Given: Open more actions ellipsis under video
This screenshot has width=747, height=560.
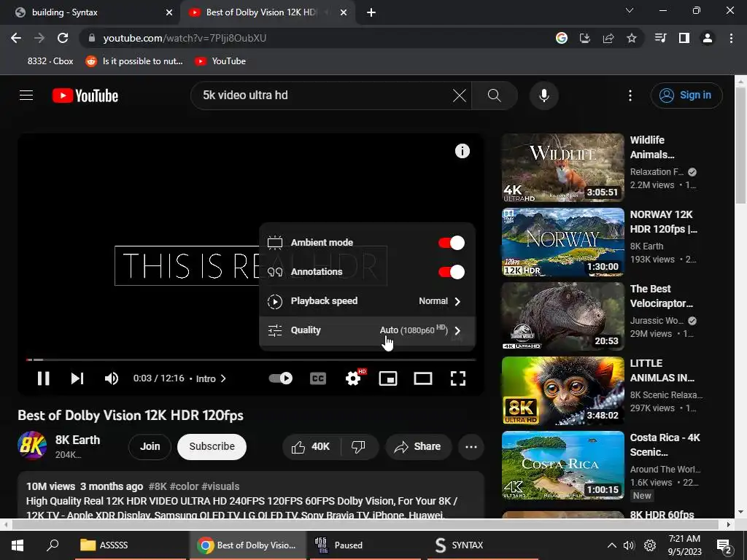Looking at the screenshot, I should [x=471, y=447].
